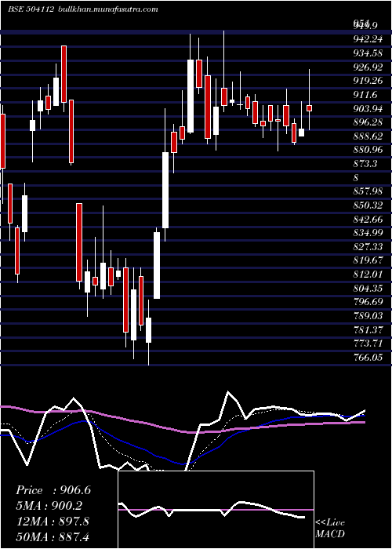Click the 942.24 price axis label
This screenshot has width=392, height=549.
[x=368, y=39]
